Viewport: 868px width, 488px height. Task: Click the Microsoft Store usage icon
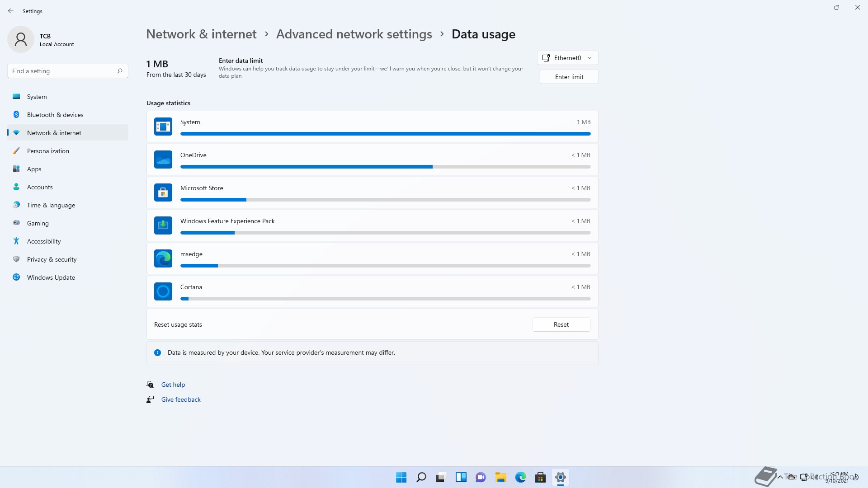[163, 192]
